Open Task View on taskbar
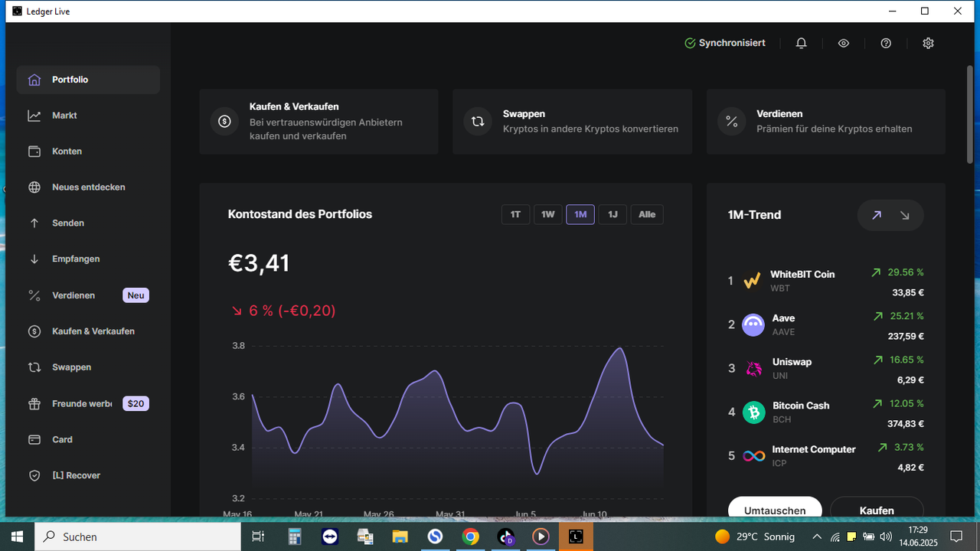Image resolution: width=980 pixels, height=551 pixels. pyautogui.click(x=258, y=536)
